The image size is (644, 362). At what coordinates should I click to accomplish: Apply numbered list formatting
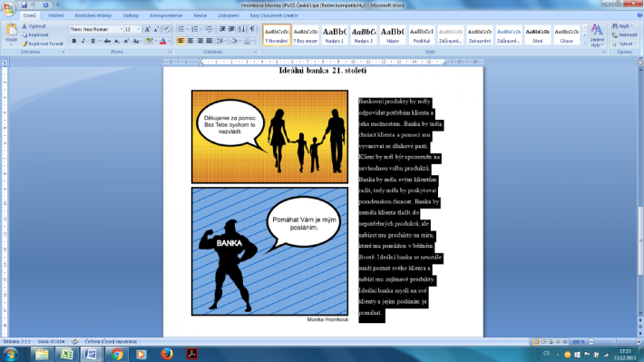coord(195,30)
